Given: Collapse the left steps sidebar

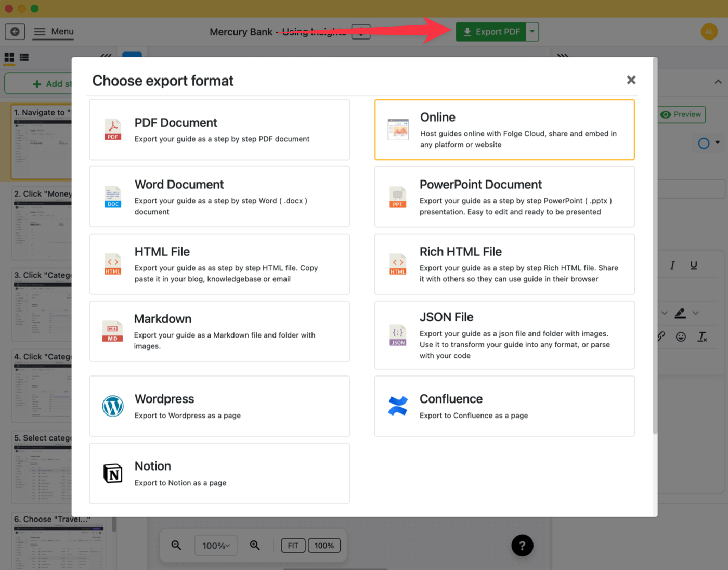Looking at the screenshot, I should 106,55.
